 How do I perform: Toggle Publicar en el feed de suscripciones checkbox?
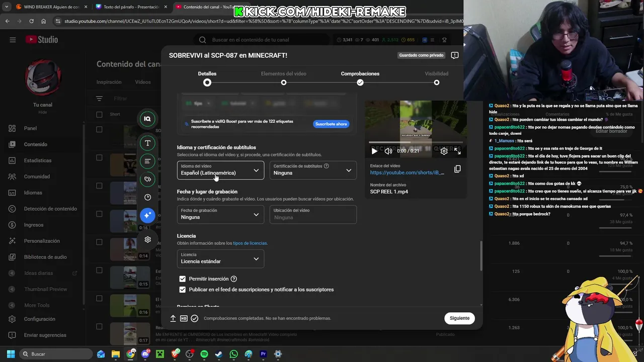coord(182,290)
